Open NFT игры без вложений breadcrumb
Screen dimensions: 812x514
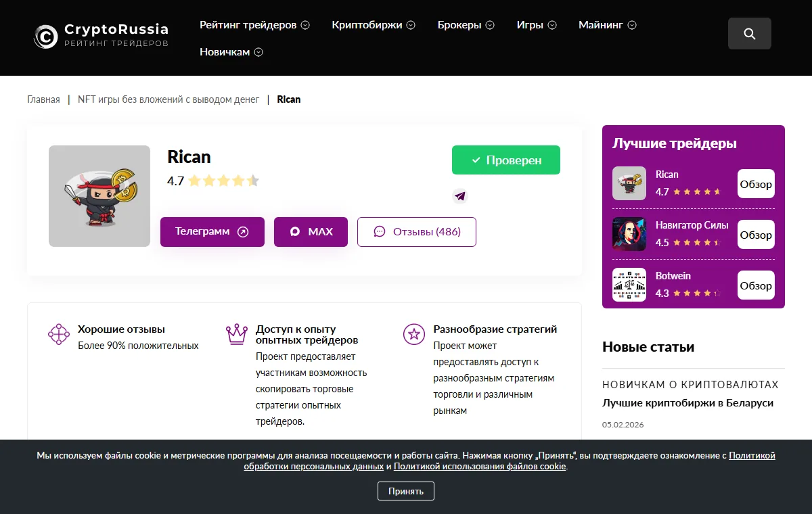tap(168, 99)
